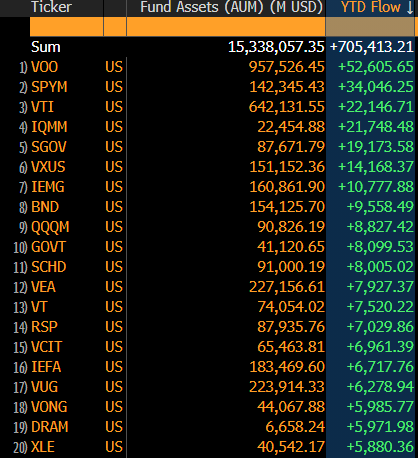Select the VXUS ticker
This screenshot has height=458, width=418.
coord(48,167)
